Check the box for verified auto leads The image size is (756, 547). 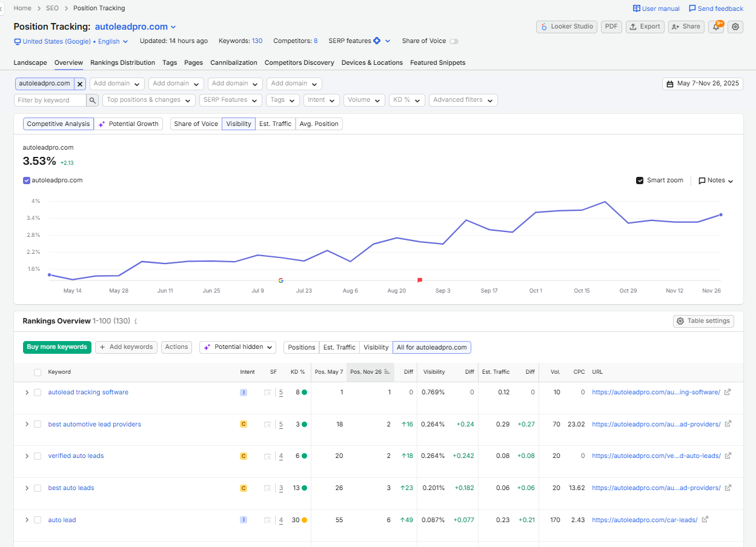38,456
